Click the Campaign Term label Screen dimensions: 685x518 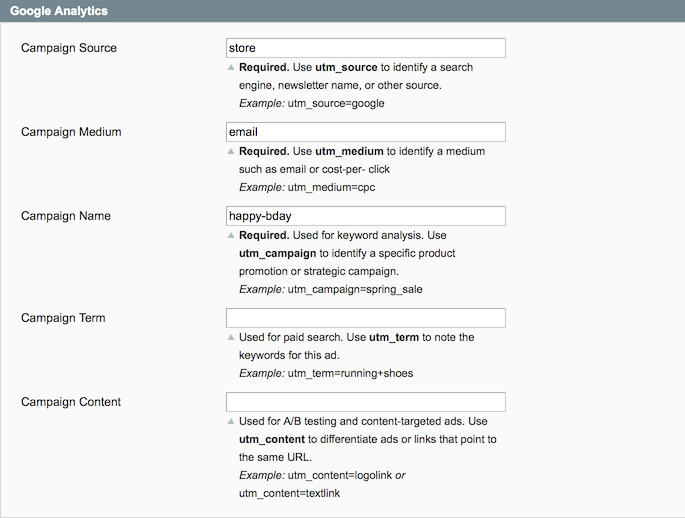(63, 318)
